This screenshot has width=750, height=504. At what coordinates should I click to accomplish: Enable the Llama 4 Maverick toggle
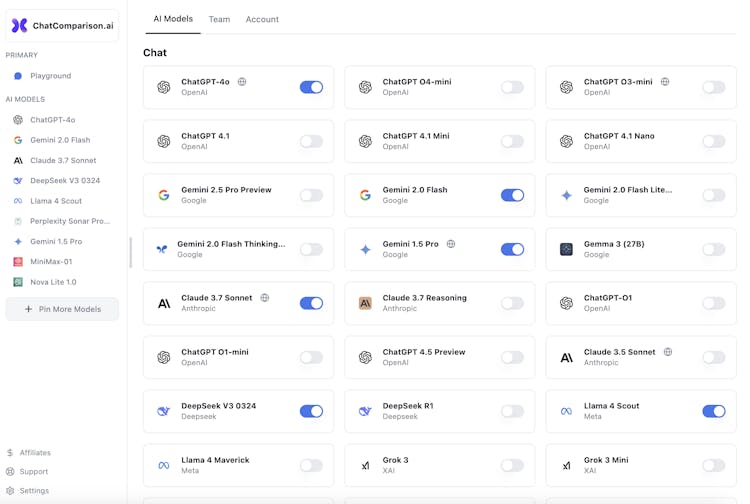(311, 465)
